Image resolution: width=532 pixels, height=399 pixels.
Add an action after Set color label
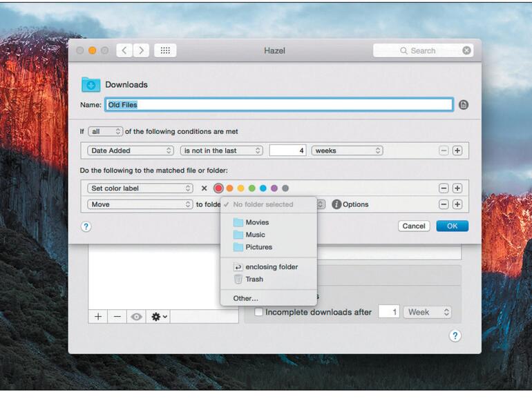tap(457, 188)
